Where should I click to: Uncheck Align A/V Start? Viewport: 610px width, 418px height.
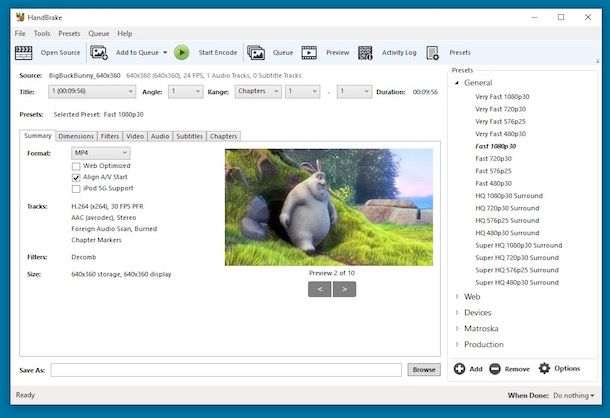tap(76, 177)
